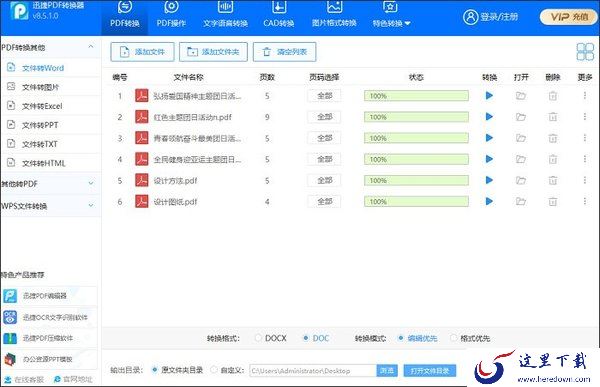Open page selection for row 4 file

pyautogui.click(x=324, y=159)
